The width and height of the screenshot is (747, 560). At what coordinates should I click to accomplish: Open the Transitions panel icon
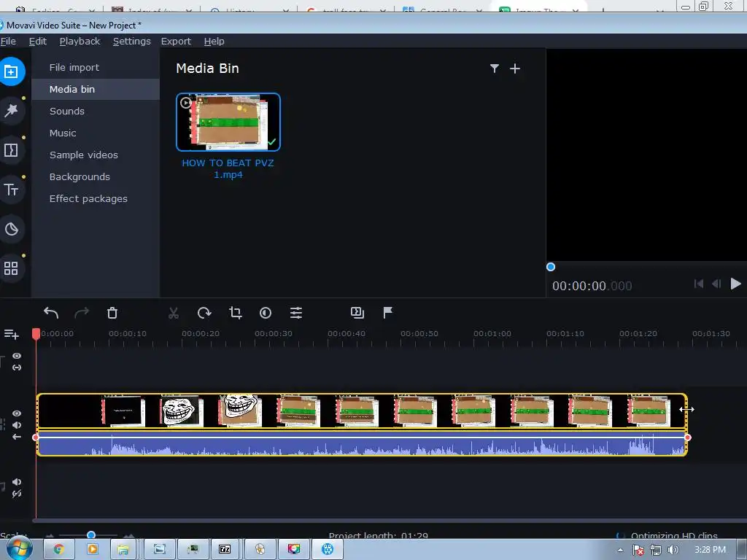coord(11,150)
